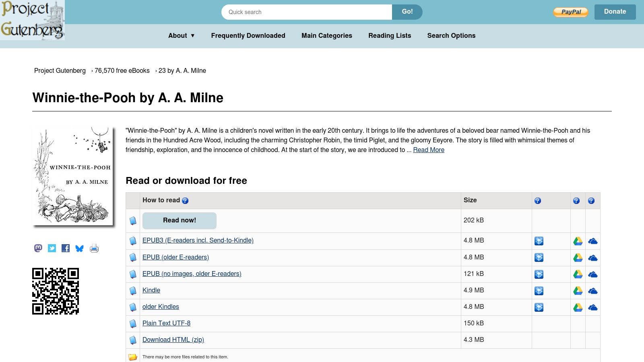Click the 202 kB size cell

tap(496, 220)
